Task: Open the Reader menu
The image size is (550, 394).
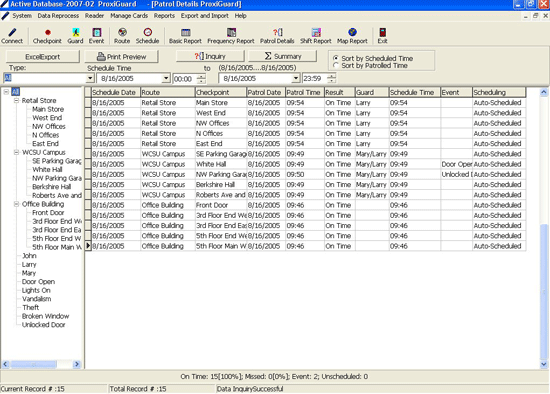Action: 94,16
